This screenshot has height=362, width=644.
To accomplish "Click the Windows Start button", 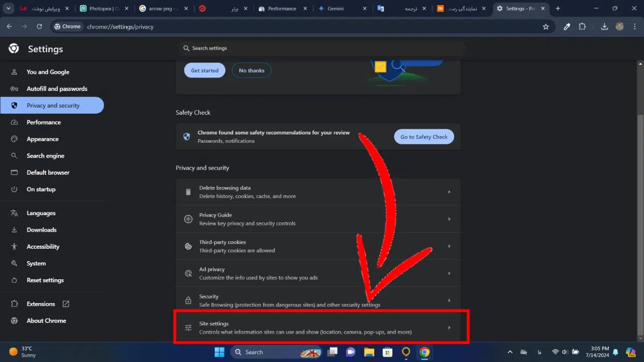I will [219, 352].
